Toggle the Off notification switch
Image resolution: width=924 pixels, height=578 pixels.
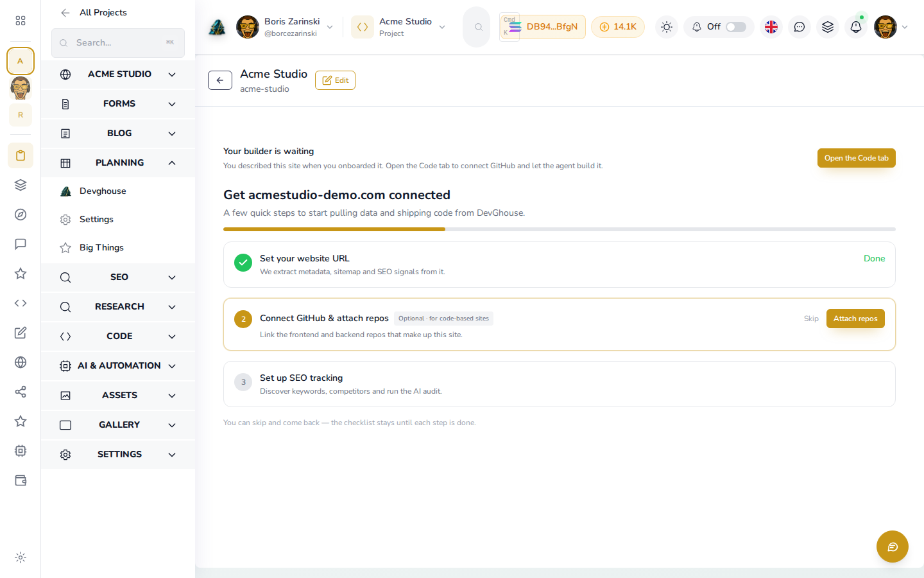(736, 27)
